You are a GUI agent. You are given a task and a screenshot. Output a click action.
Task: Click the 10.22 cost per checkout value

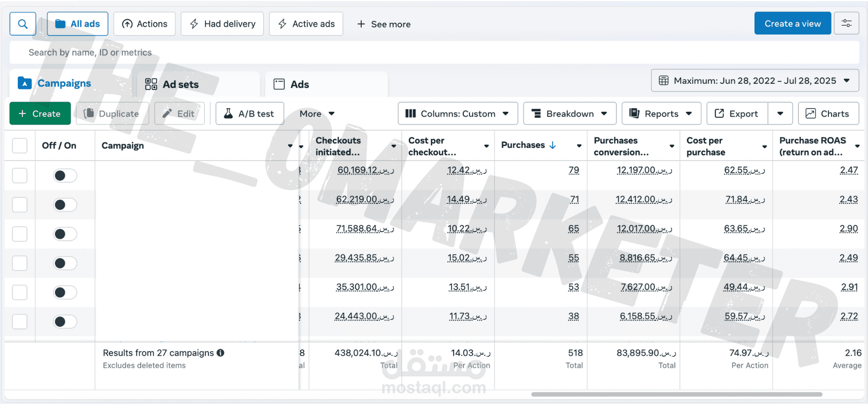(x=467, y=228)
